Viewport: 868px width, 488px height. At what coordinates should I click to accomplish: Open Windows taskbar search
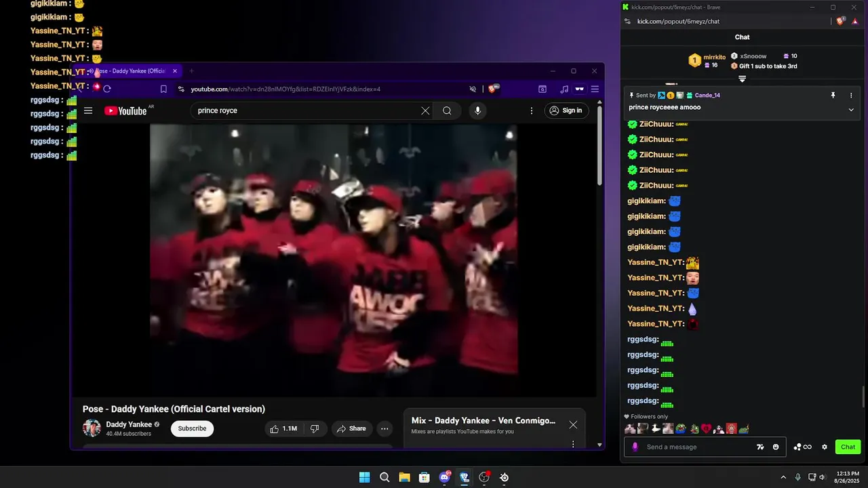(x=384, y=477)
